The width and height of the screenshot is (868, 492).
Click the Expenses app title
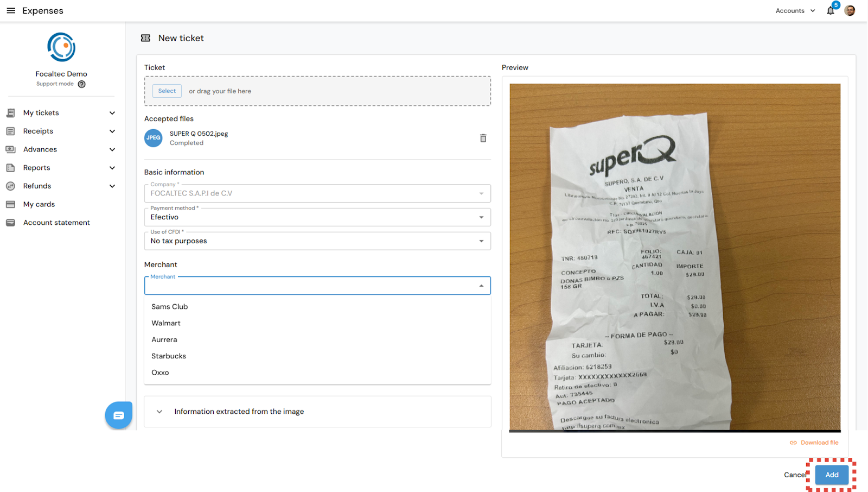pos(43,11)
